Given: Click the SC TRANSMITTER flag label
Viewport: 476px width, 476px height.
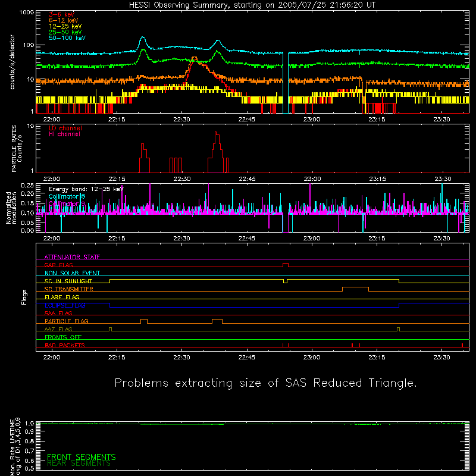Looking at the screenshot, I should 68,289.
